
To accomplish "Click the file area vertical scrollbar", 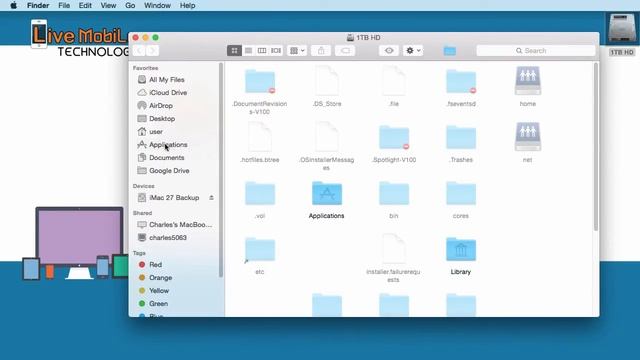I will [x=596, y=147].
